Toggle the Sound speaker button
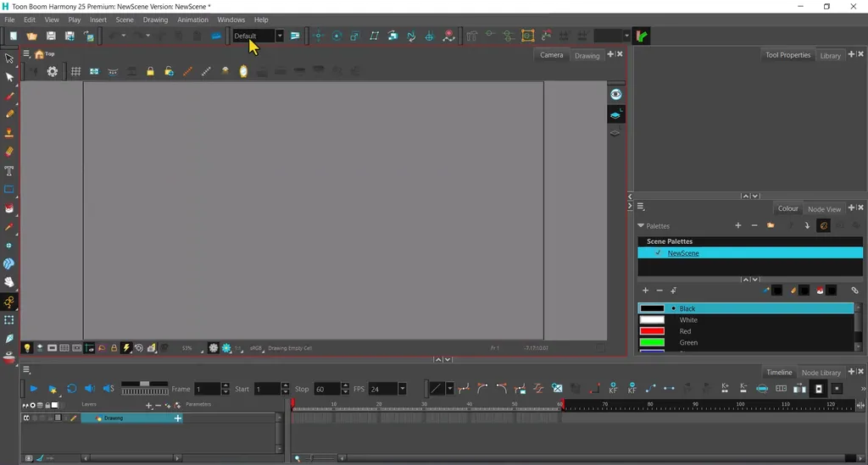 (90, 389)
